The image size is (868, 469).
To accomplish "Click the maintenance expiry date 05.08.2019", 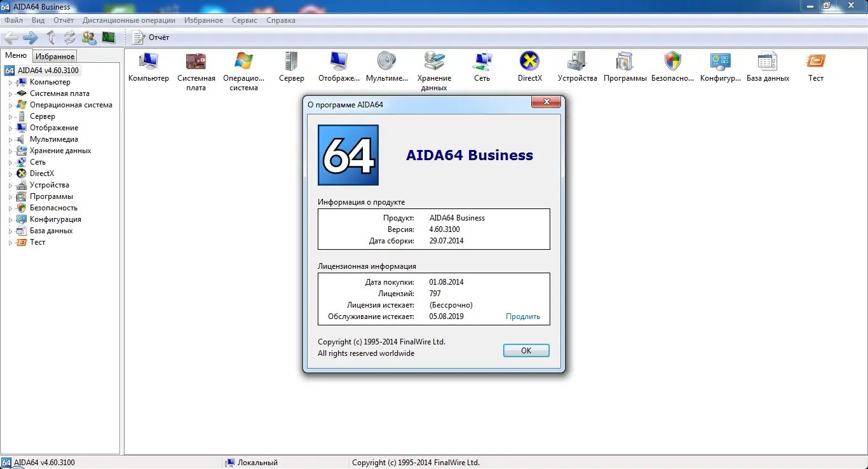I will pyautogui.click(x=447, y=316).
